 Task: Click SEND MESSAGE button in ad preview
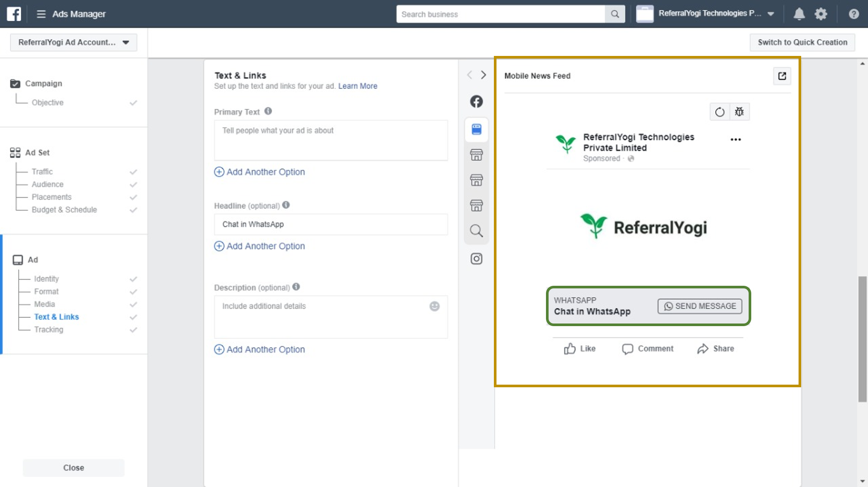[700, 306]
